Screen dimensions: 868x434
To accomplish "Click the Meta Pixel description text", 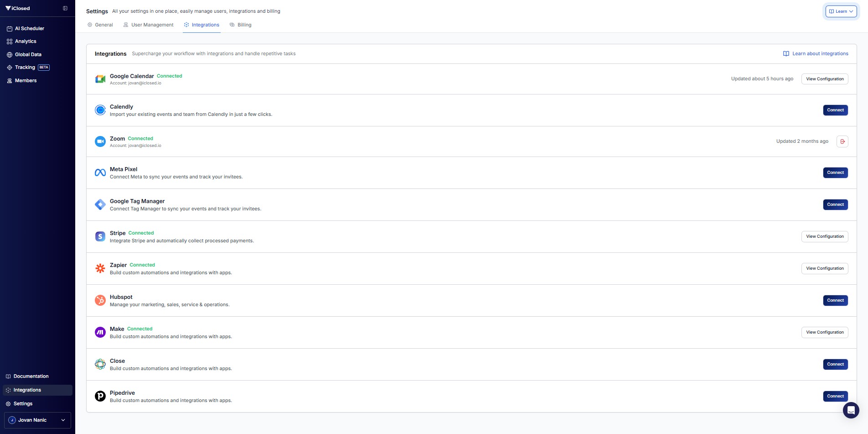I will 176,177.
